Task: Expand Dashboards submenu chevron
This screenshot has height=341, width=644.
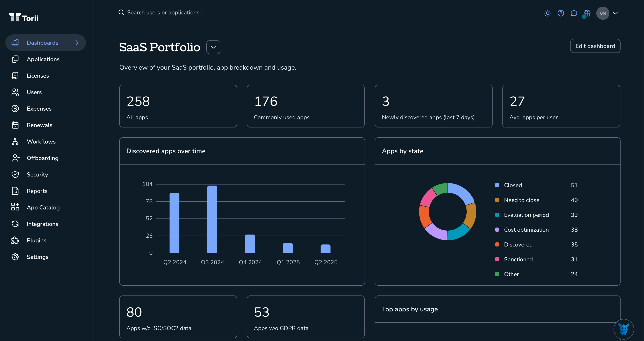Action: pyautogui.click(x=77, y=43)
